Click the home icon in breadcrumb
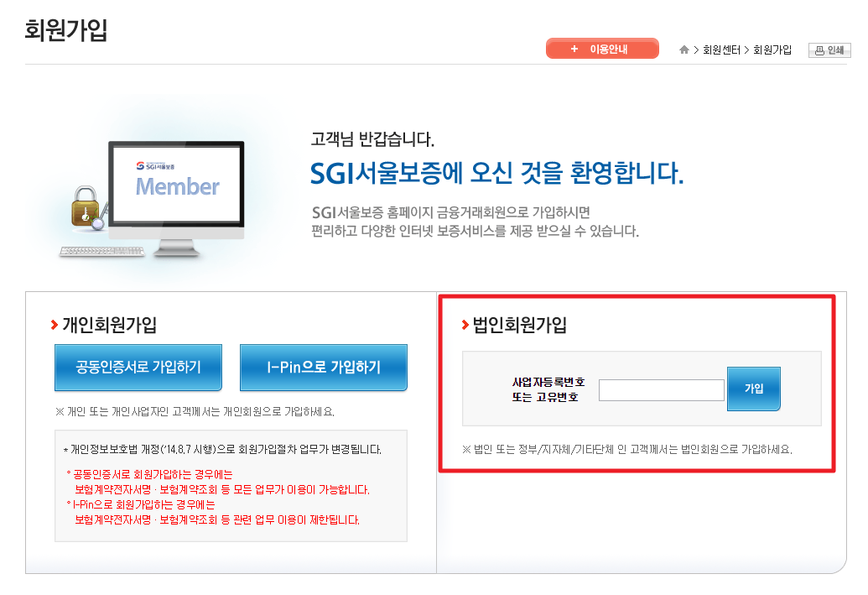 683,50
